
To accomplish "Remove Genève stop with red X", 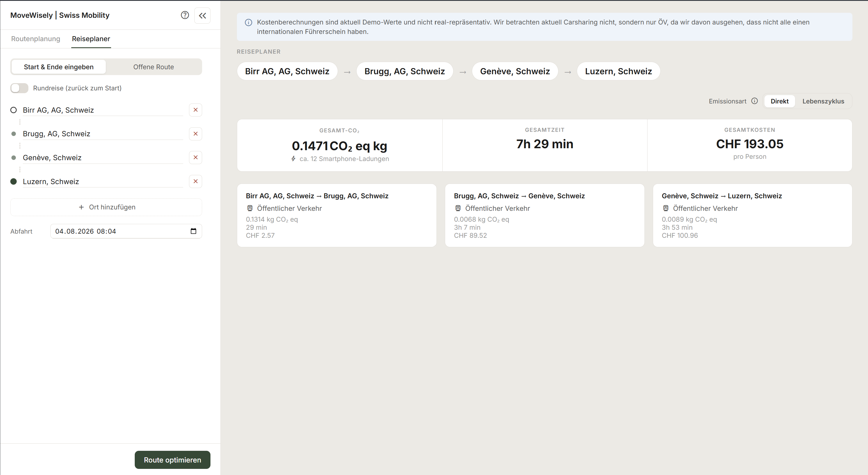I will click(195, 158).
